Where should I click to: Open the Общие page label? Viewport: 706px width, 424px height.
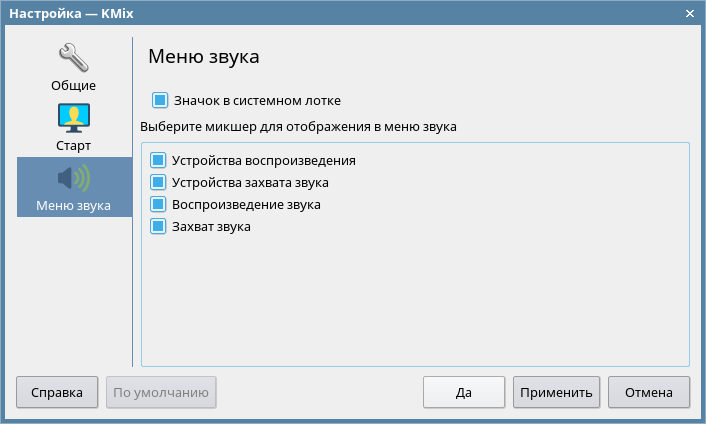(73, 86)
